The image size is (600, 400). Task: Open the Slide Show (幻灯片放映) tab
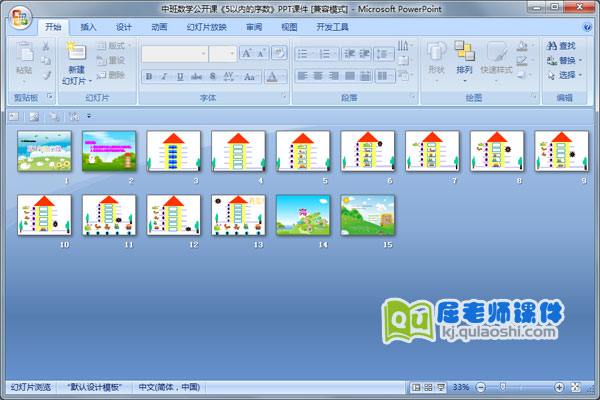[207, 27]
